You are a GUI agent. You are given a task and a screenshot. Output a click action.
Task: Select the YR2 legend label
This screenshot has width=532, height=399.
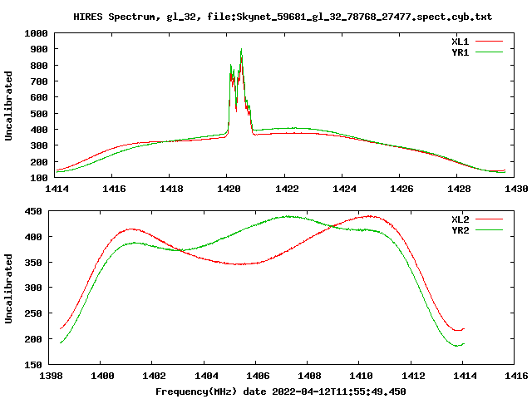click(x=460, y=230)
